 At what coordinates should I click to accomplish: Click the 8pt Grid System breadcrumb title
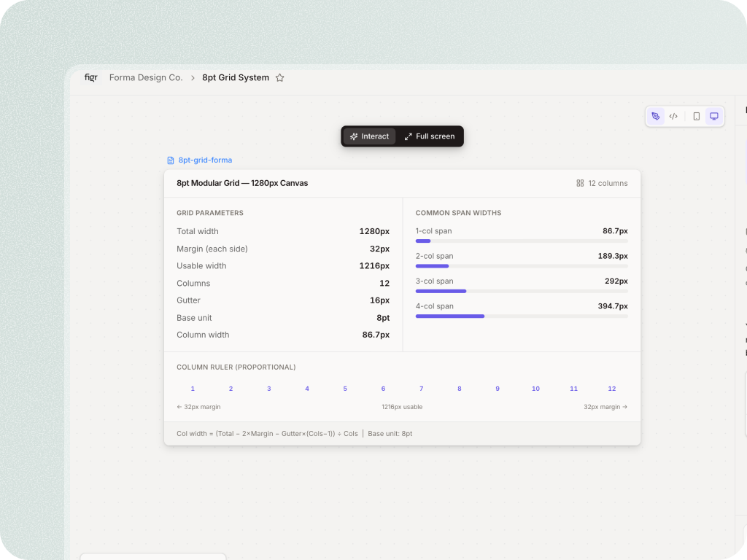[236, 77]
